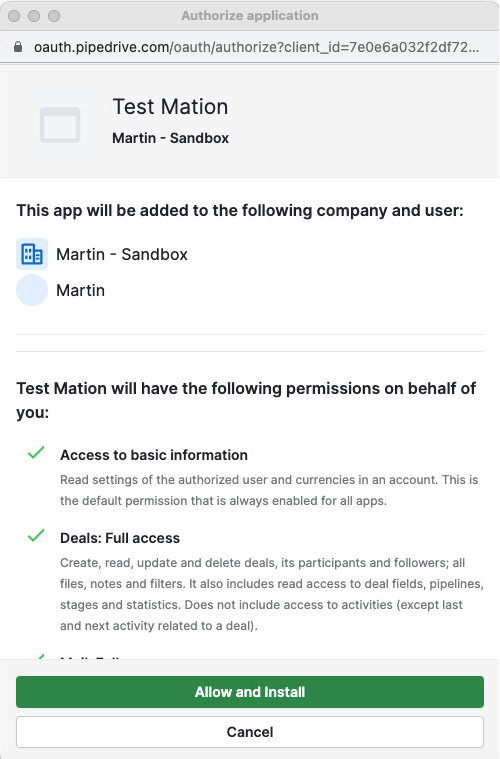Click the Authorize application window title
Image resolution: width=500 pixels, height=759 pixels.
pyautogui.click(x=250, y=15)
